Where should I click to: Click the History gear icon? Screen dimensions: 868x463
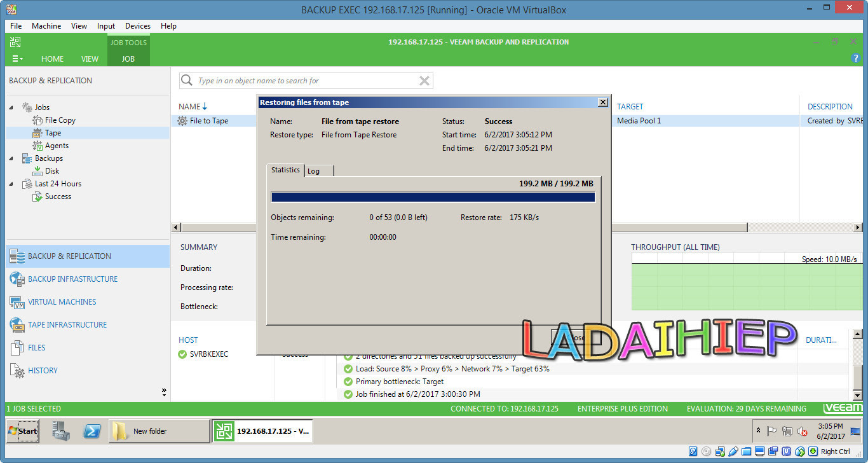click(17, 371)
